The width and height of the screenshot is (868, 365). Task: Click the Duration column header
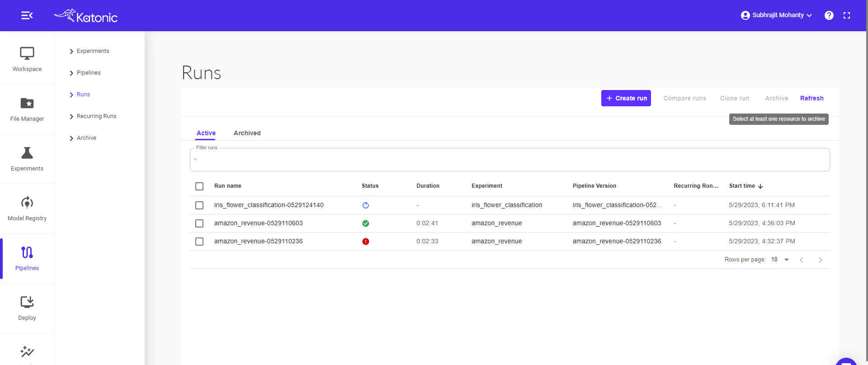pyautogui.click(x=428, y=186)
